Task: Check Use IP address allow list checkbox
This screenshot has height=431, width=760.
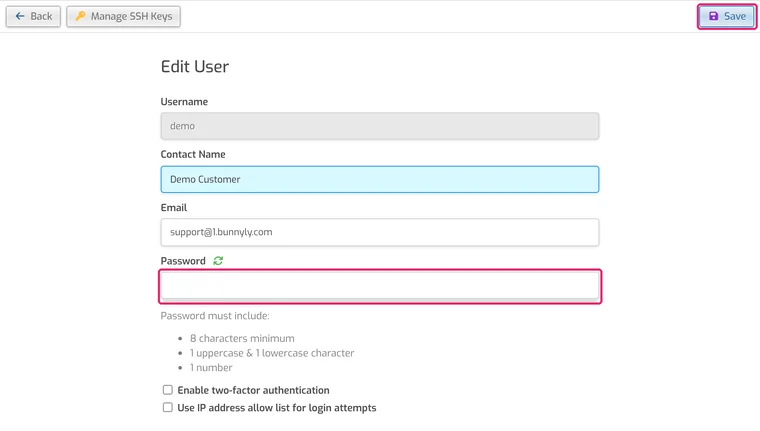Action: pyautogui.click(x=168, y=407)
